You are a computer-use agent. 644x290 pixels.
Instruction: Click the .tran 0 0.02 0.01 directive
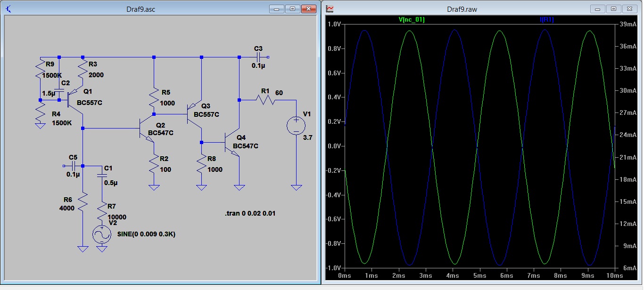pyautogui.click(x=250, y=214)
